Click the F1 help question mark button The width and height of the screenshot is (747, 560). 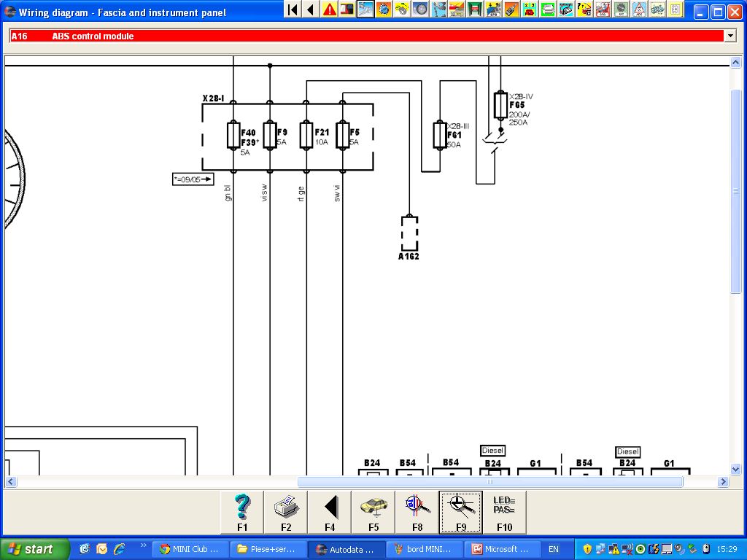(242, 512)
